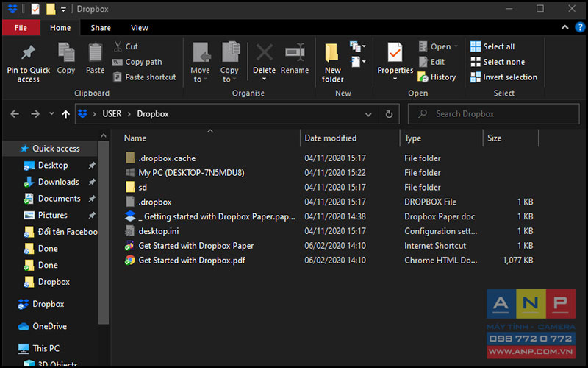Open Documents in Quick access
This screenshot has height=368, width=588.
(60, 199)
